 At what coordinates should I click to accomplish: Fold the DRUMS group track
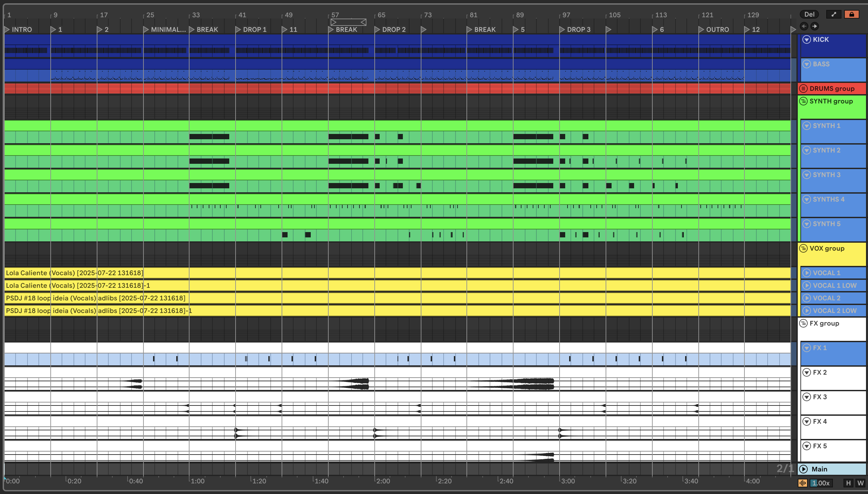tap(803, 89)
